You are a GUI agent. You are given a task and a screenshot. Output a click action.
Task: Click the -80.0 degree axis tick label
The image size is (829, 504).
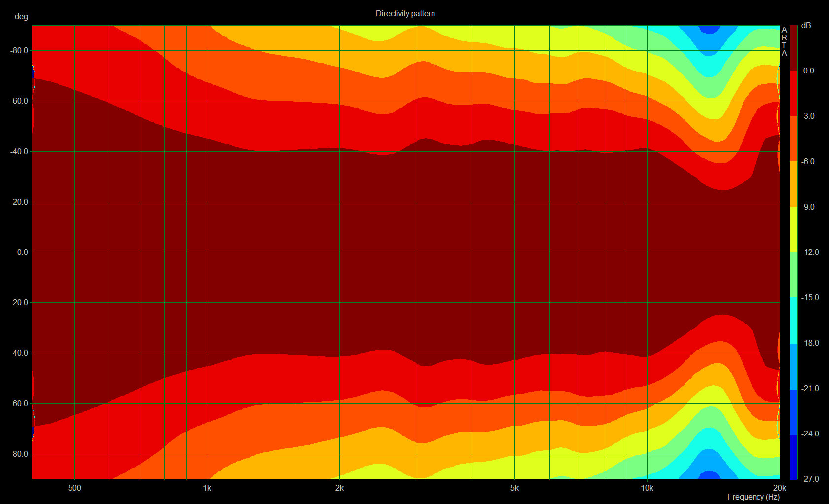coord(19,50)
